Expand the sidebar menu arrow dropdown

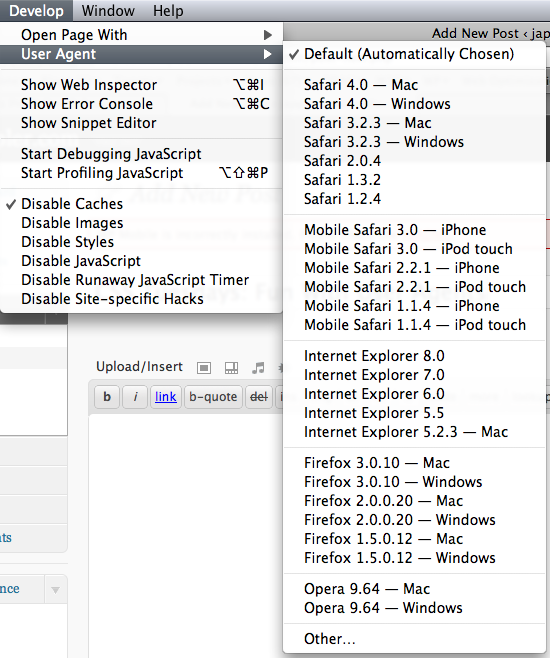click(x=55, y=590)
